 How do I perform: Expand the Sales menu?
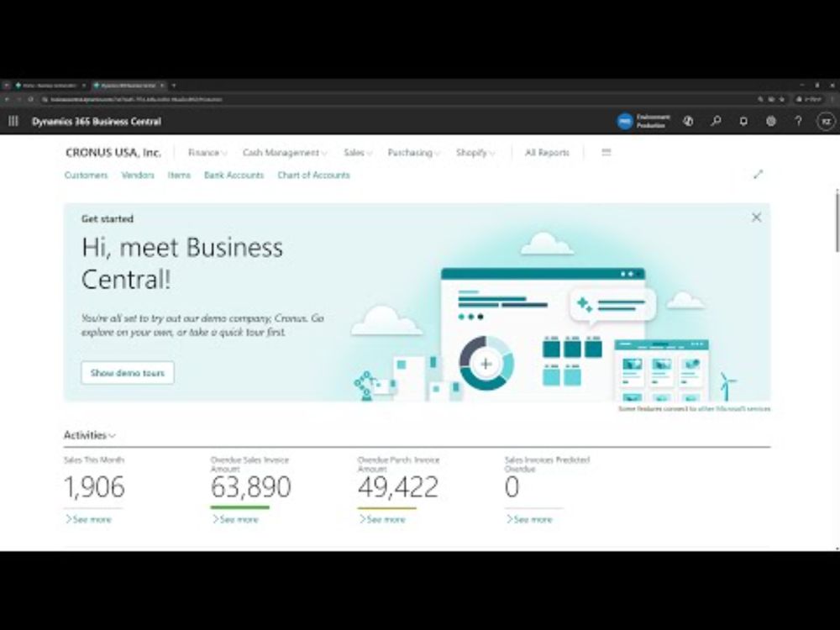tap(357, 153)
